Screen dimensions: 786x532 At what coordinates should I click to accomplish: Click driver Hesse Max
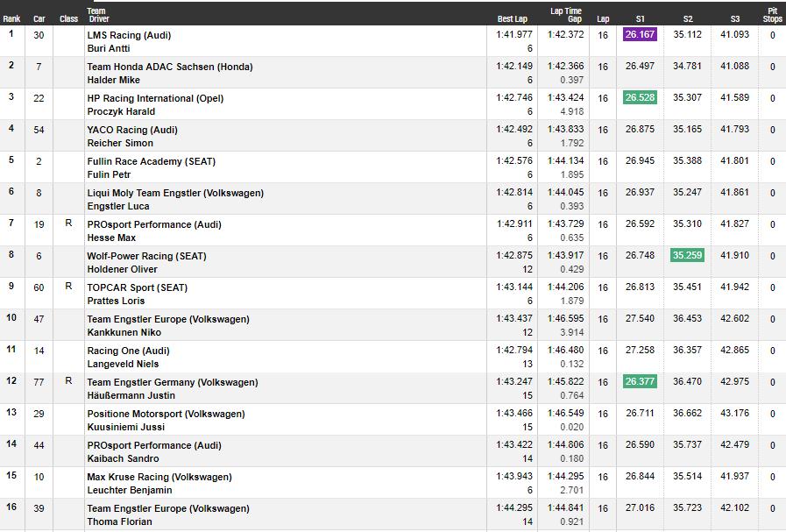click(x=112, y=238)
